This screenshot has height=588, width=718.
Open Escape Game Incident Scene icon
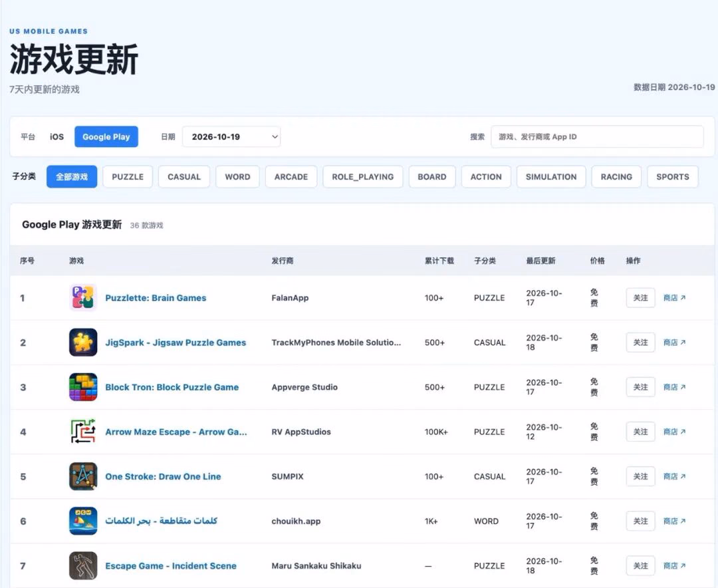click(x=83, y=565)
